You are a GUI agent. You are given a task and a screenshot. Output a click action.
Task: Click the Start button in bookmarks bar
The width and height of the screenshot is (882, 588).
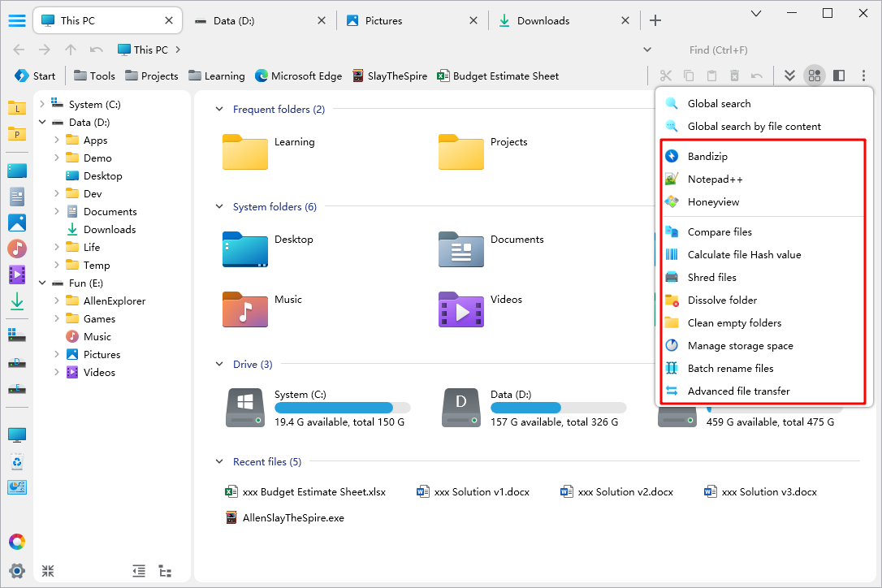[x=35, y=76]
